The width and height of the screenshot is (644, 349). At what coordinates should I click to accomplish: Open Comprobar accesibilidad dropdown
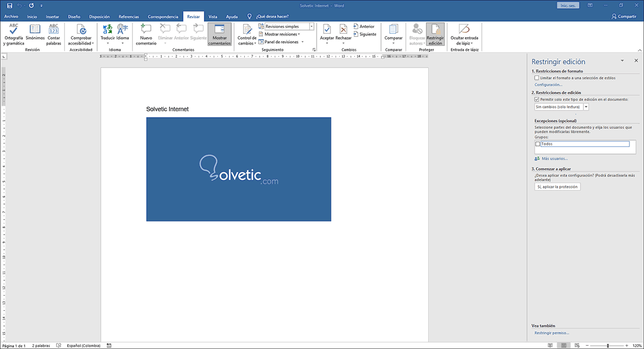tap(81, 35)
